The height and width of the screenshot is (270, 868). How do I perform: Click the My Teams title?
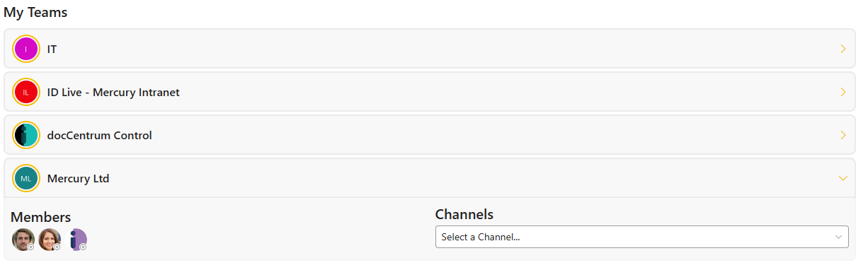click(x=35, y=12)
